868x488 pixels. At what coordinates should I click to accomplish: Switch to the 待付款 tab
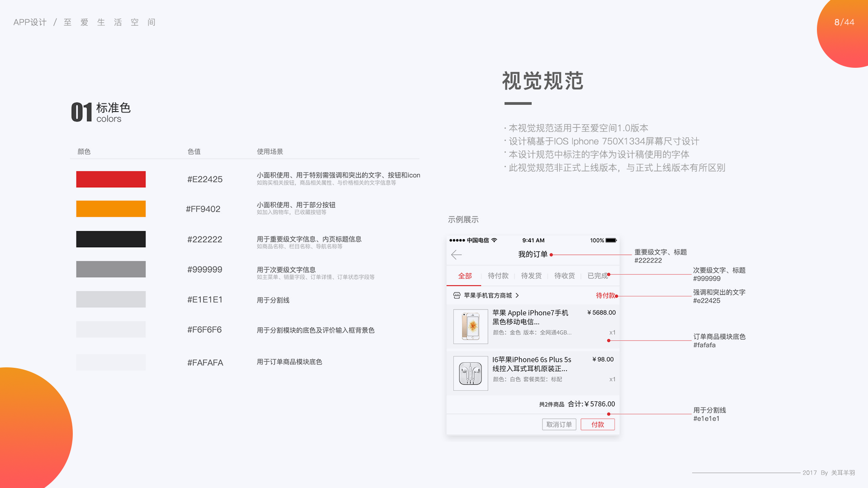tap(498, 276)
